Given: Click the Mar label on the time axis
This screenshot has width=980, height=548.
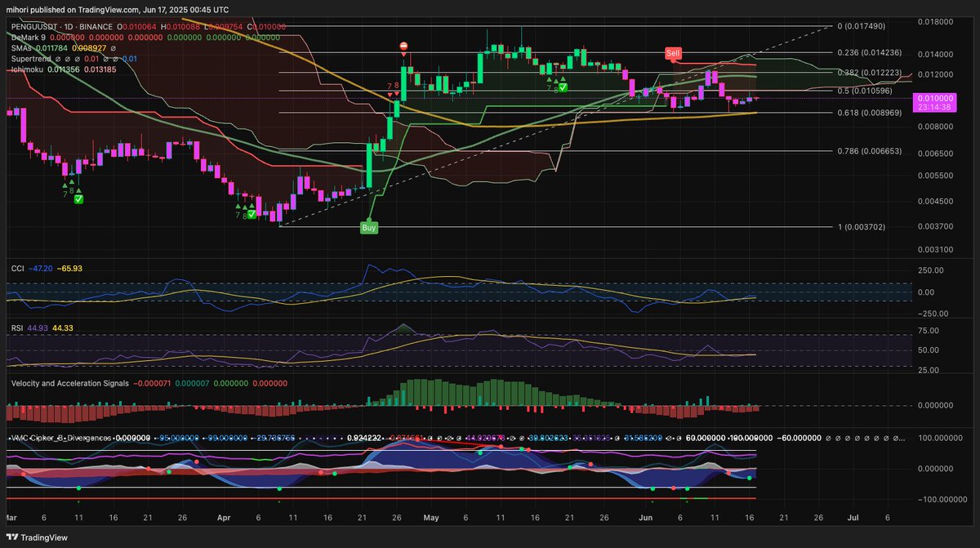Looking at the screenshot, I should tap(11, 517).
